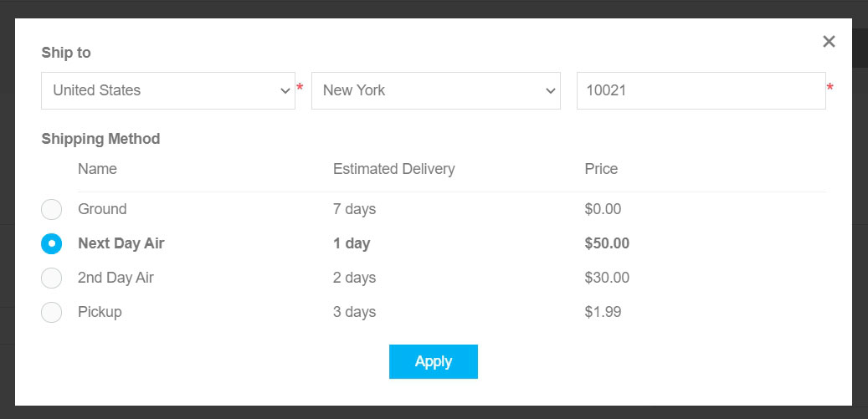This screenshot has width=868, height=419.
Task: Click the Pickup method name text
Action: coord(100,312)
